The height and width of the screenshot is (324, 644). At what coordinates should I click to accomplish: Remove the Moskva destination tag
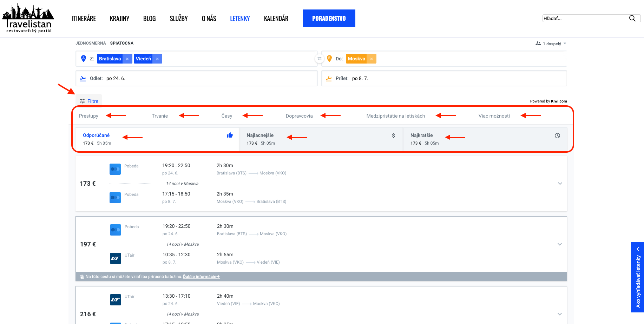pos(372,59)
